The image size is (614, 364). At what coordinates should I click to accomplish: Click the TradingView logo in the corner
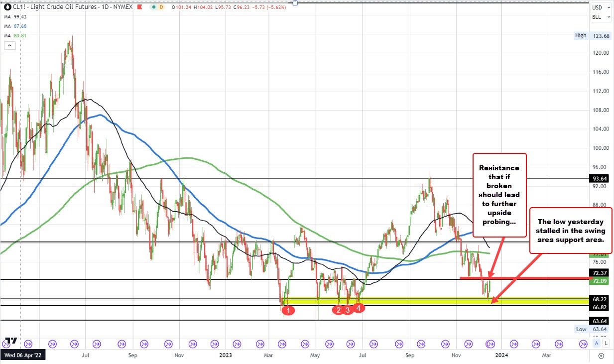[11, 341]
